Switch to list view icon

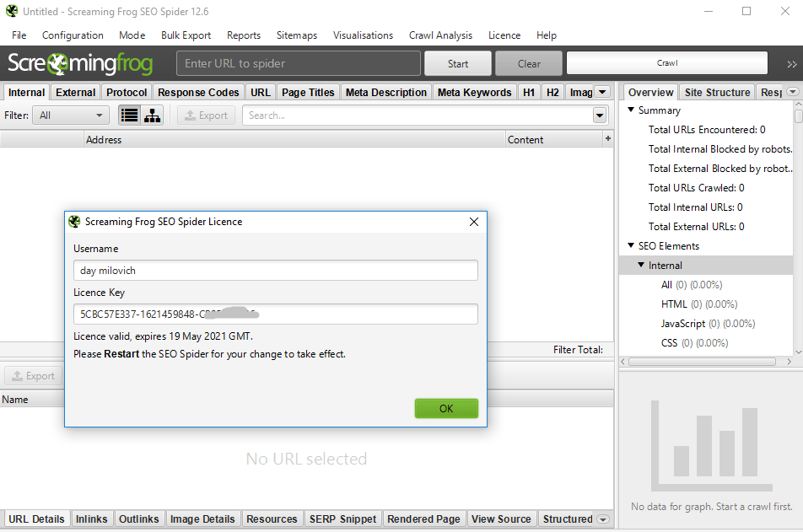[x=129, y=116]
